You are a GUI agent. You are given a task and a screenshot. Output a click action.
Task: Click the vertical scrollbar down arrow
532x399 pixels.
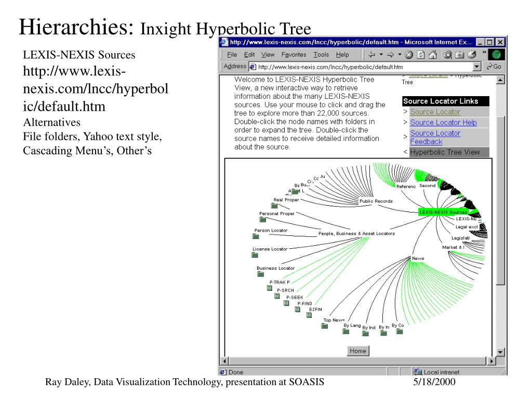coord(500,352)
